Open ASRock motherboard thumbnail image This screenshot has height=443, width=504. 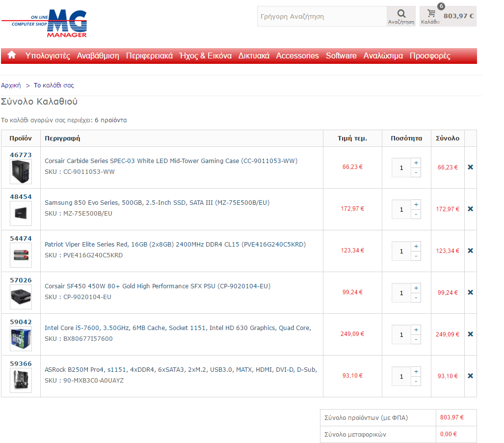click(x=21, y=380)
